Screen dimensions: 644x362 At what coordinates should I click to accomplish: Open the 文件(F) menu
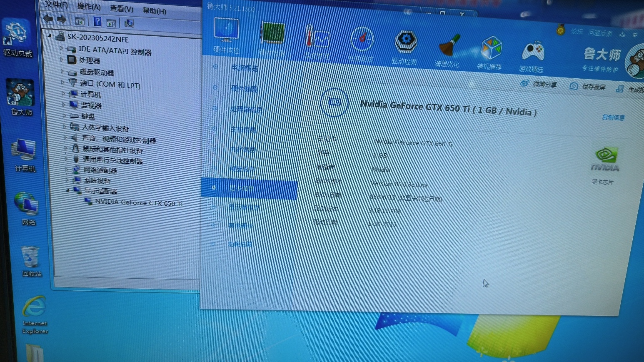click(57, 5)
